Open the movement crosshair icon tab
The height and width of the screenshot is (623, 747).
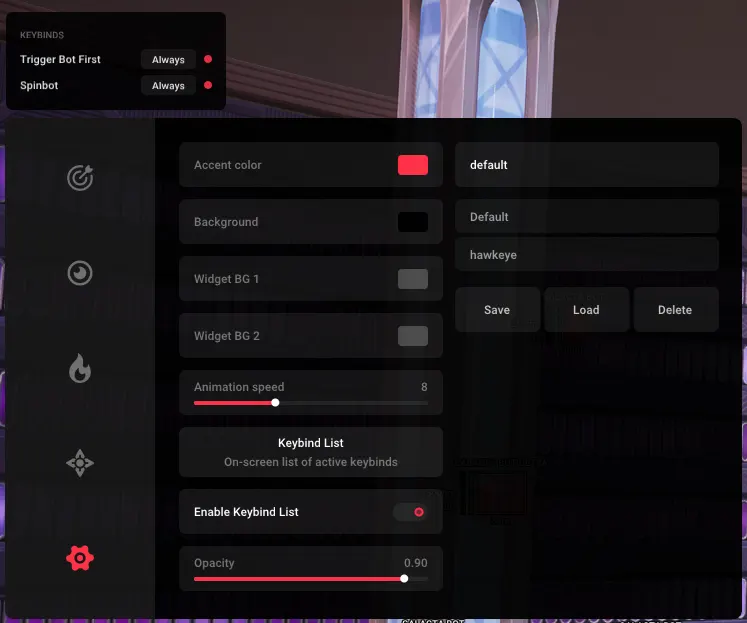click(x=80, y=463)
